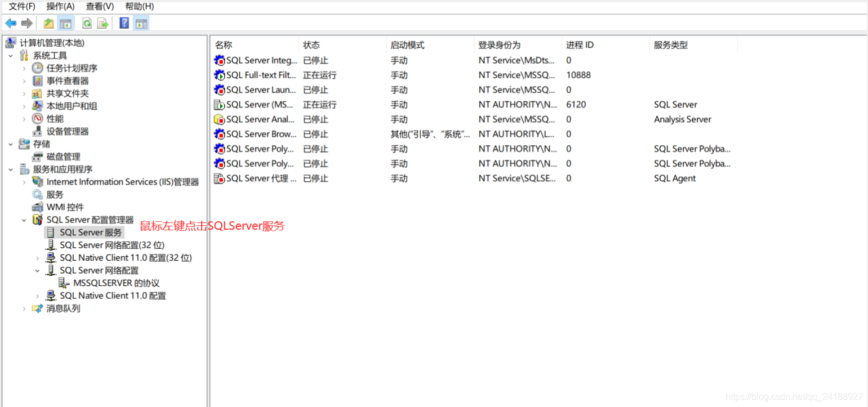The height and width of the screenshot is (407, 868).
Task: Expand the Internet Information Services (IIS)管理器 node
Action: point(24,182)
